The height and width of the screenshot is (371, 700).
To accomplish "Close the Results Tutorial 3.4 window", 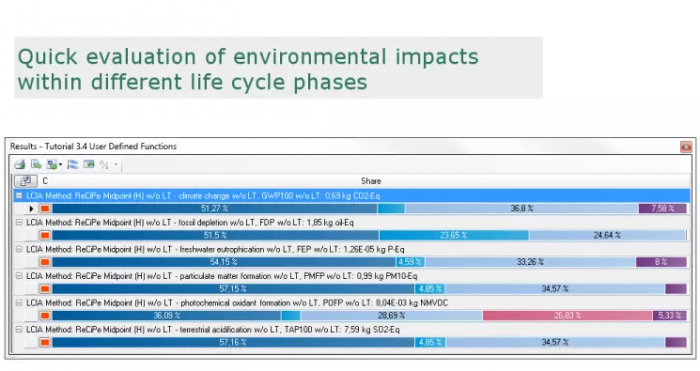I will (686, 146).
